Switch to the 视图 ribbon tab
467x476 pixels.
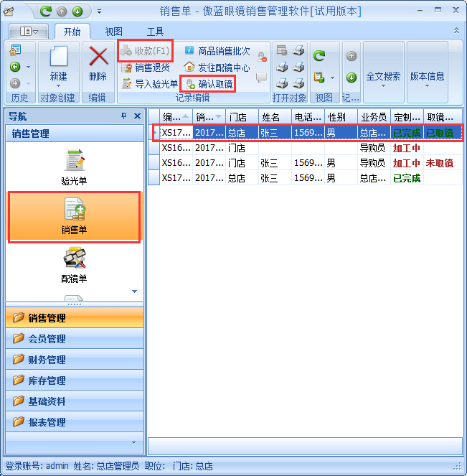point(114,32)
